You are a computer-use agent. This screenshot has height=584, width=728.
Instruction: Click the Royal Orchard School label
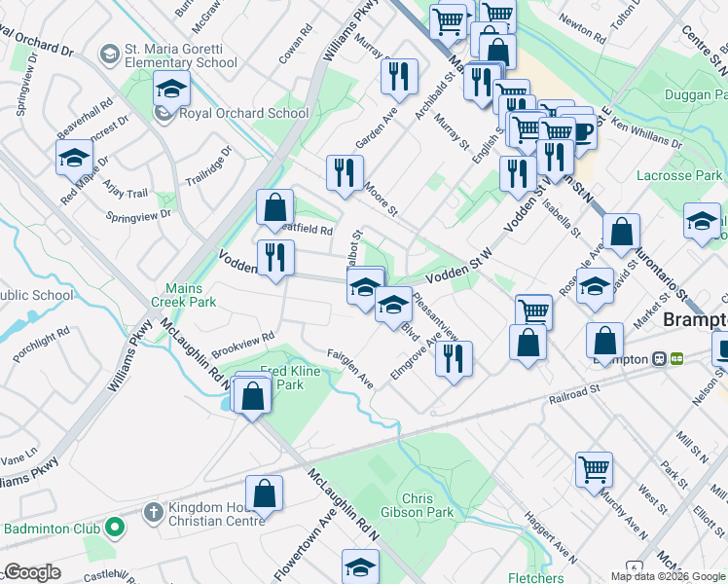point(244,113)
